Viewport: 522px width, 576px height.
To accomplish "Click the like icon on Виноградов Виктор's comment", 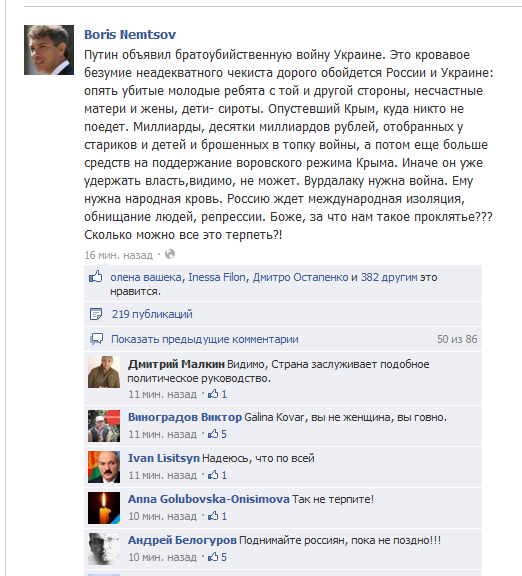I will (x=213, y=434).
